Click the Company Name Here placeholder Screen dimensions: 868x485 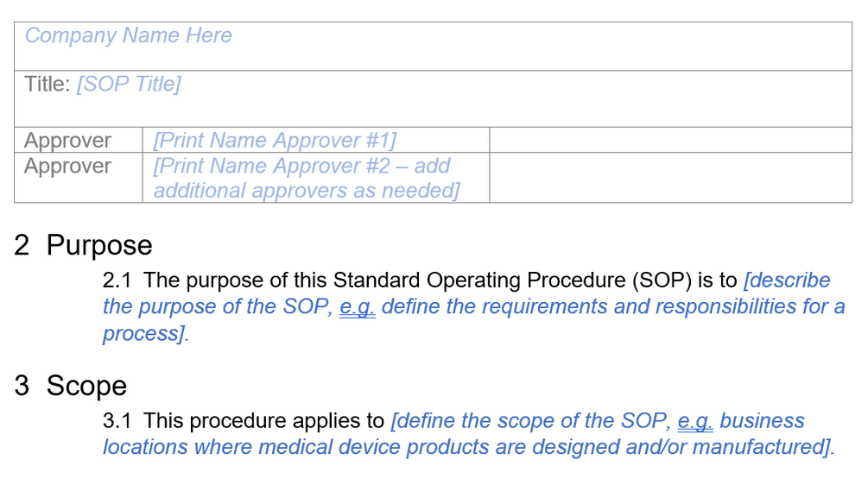[128, 35]
